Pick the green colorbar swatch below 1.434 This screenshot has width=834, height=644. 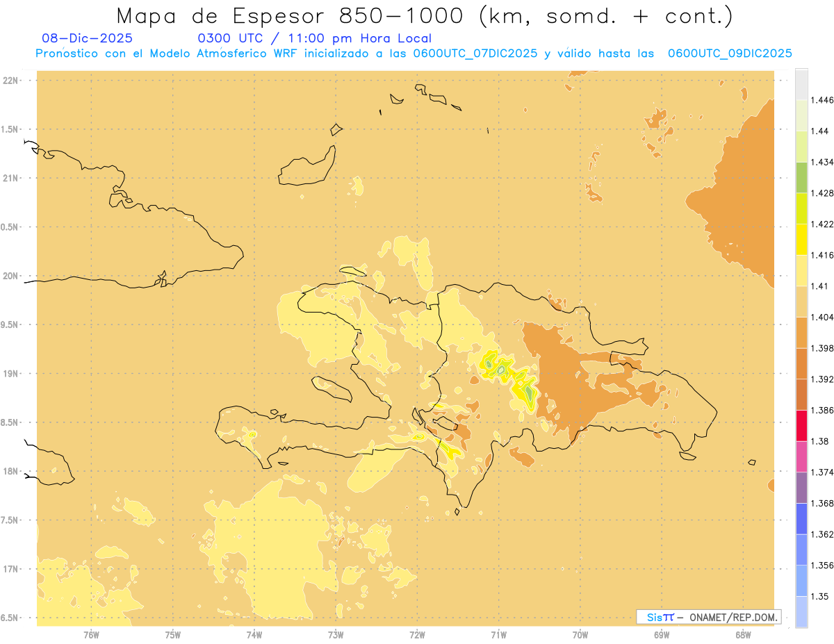click(x=801, y=177)
